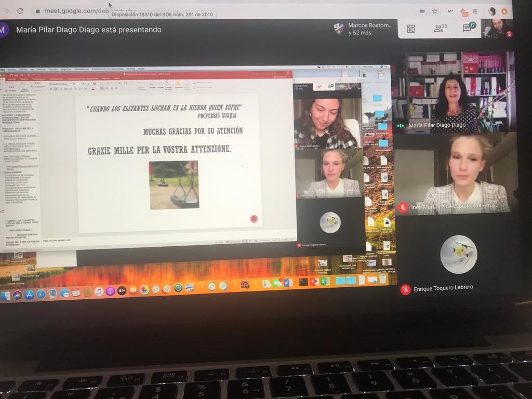Open Messages in shared screen Dock

click(x=64, y=294)
